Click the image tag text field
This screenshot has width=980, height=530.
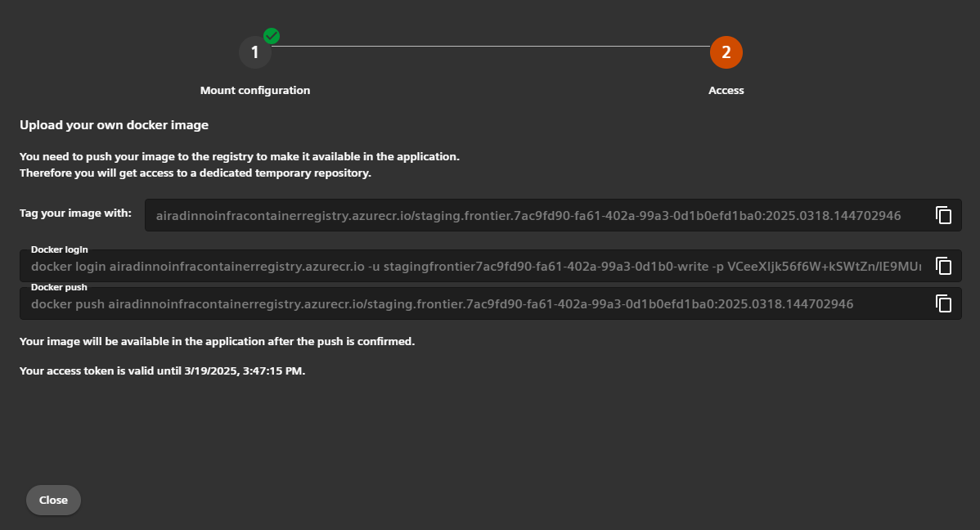pos(528,216)
